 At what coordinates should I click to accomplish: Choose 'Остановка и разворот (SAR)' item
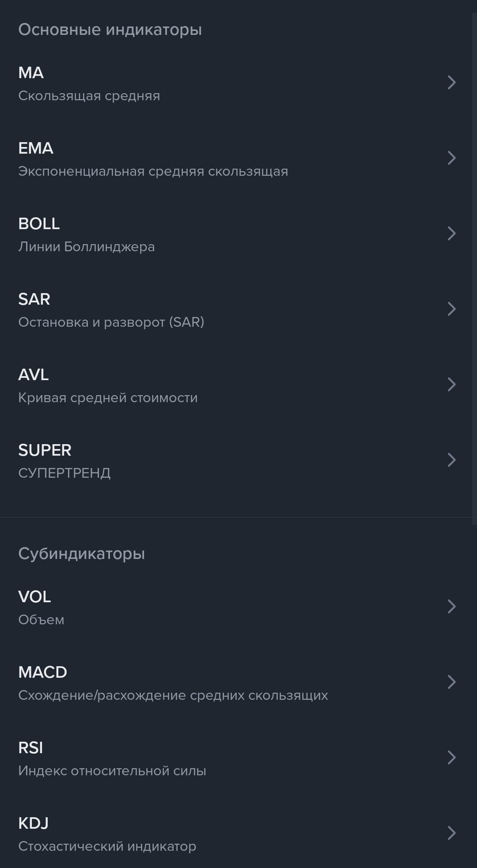coord(111,322)
